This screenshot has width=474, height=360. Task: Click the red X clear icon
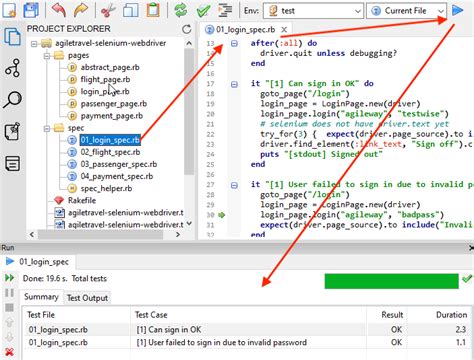[9, 352]
